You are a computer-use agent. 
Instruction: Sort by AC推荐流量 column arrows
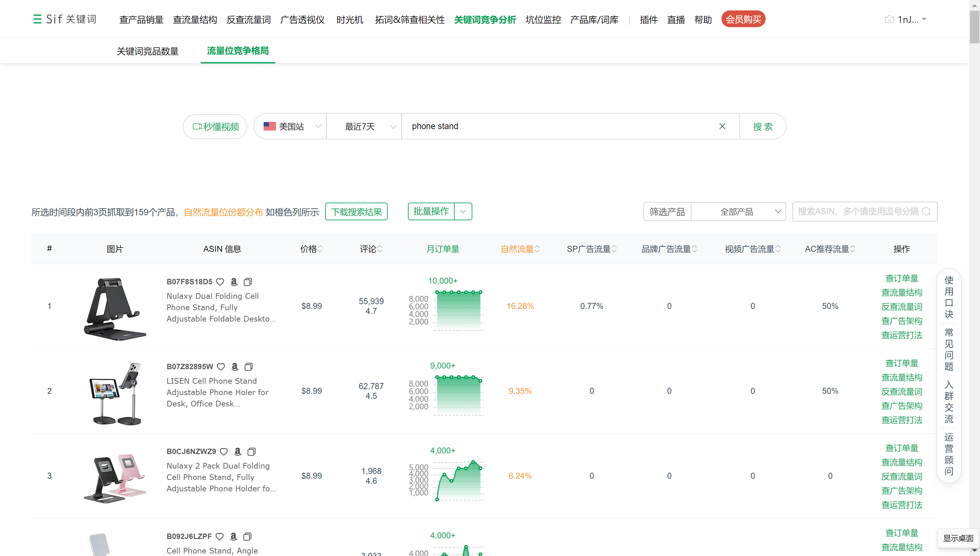[853, 249]
